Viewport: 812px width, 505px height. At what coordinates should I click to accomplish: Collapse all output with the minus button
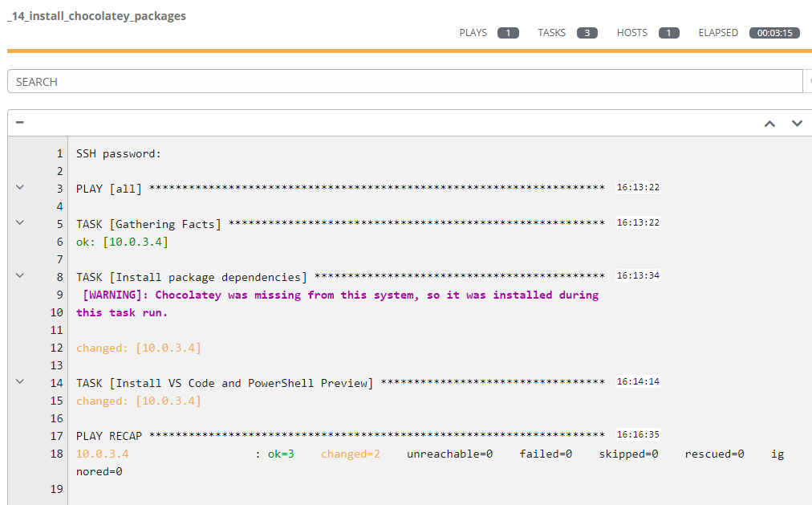click(x=20, y=122)
